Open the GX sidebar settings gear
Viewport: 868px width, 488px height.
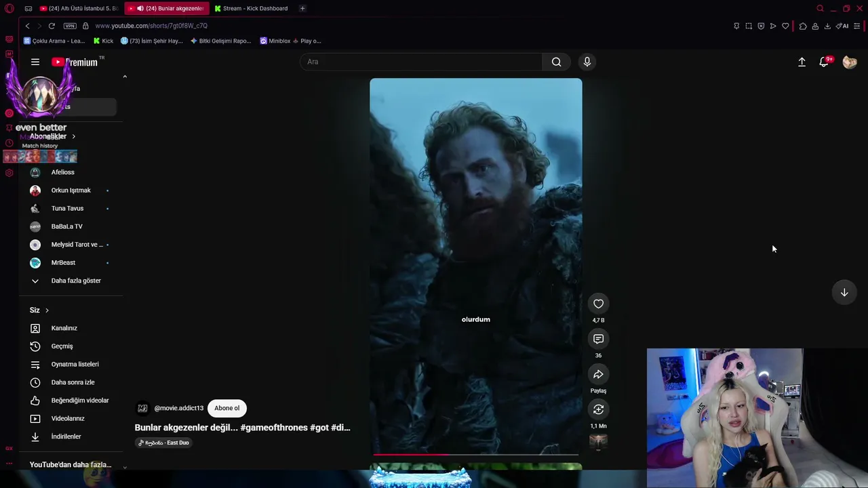pyautogui.click(x=9, y=173)
